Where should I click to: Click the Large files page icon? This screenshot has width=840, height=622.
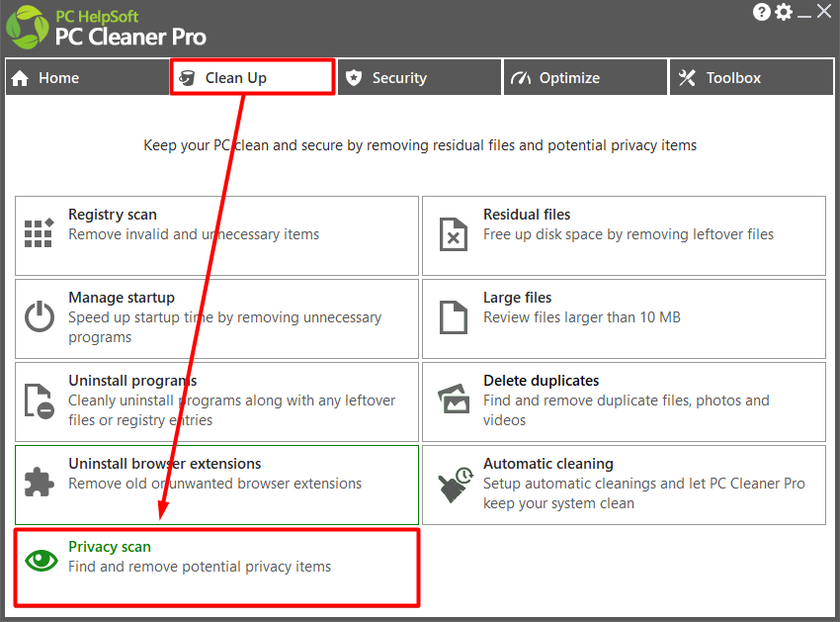(x=454, y=316)
